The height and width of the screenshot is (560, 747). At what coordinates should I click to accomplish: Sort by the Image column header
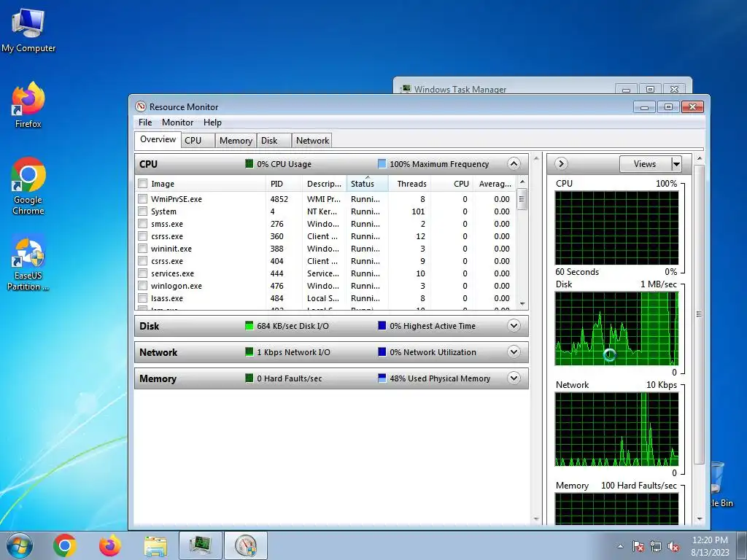tap(201, 183)
